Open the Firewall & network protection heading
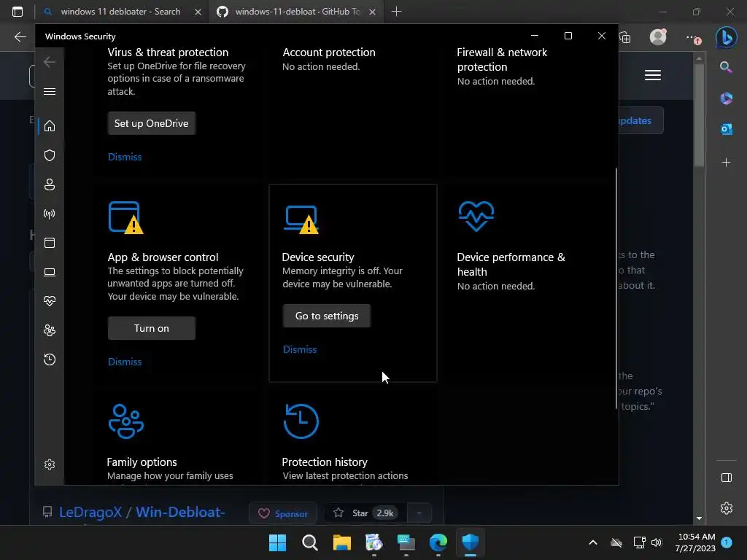 (x=502, y=60)
